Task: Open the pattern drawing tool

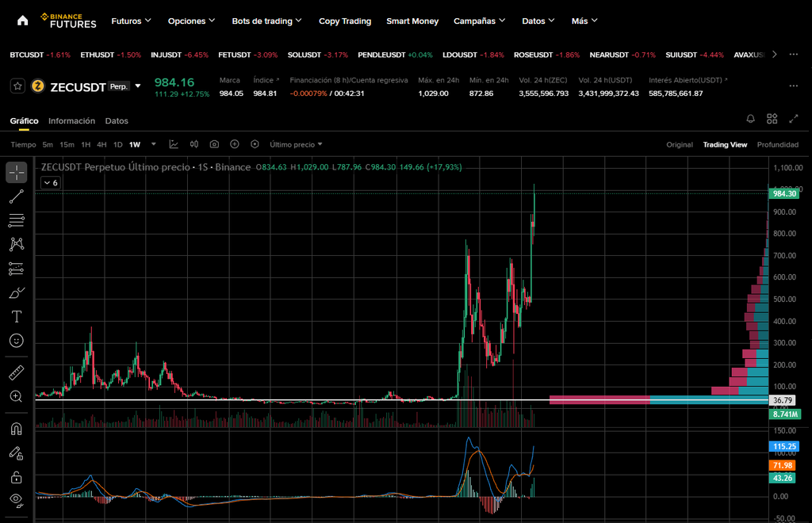Action: pos(17,244)
